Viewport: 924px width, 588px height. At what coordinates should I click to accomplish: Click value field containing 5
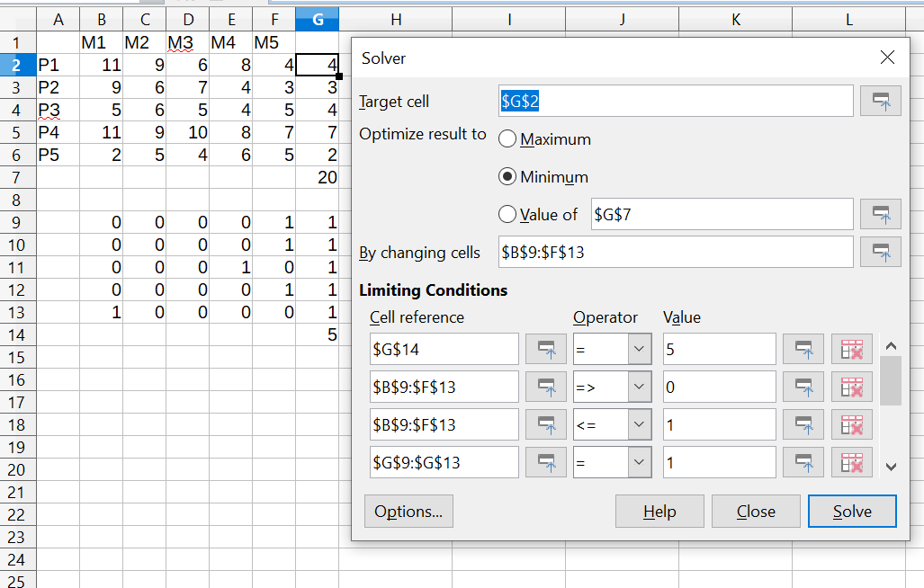click(719, 349)
